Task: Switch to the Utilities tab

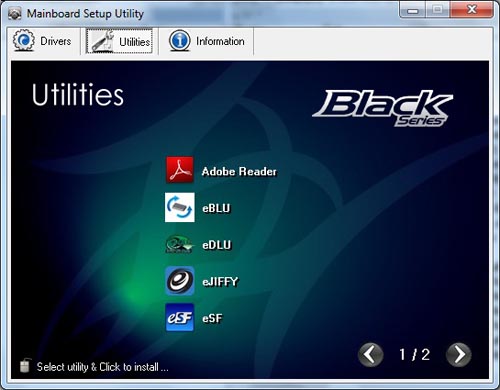Action: pyautogui.click(x=119, y=41)
